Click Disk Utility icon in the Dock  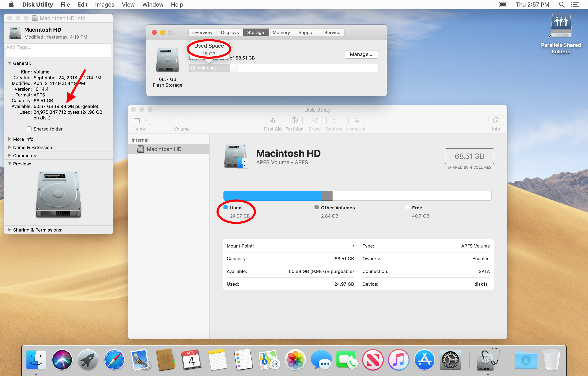488,360
